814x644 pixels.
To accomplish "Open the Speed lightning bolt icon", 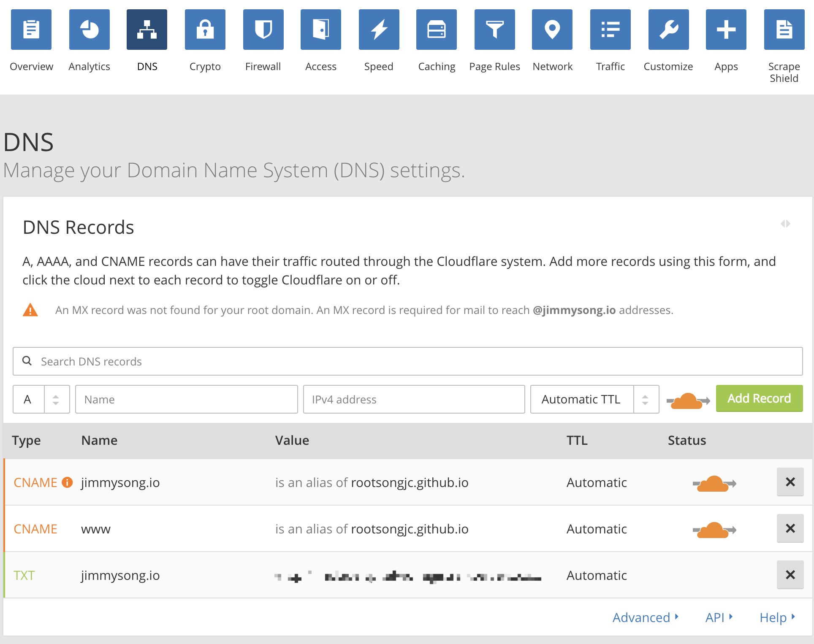I will click(379, 30).
